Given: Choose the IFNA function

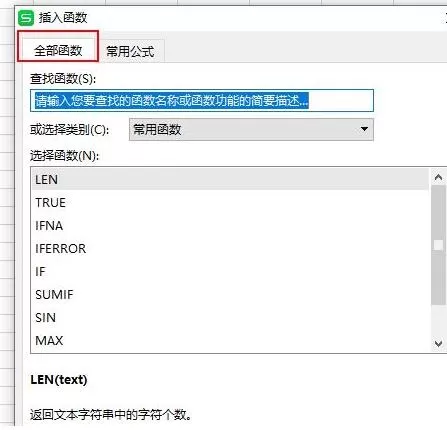Looking at the screenshot, I should [x=230, y=225].
